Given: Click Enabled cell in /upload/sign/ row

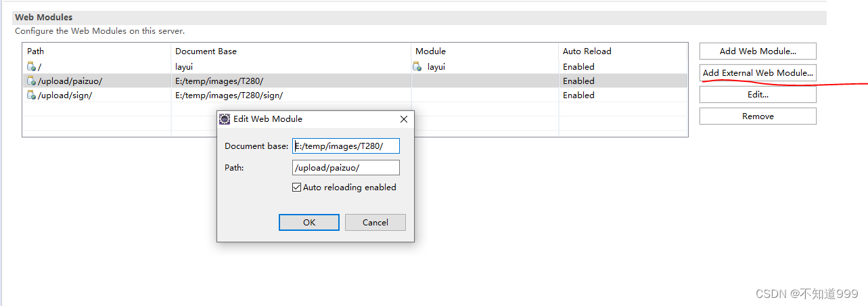Looking at the screenshot, I should point(578,95).
